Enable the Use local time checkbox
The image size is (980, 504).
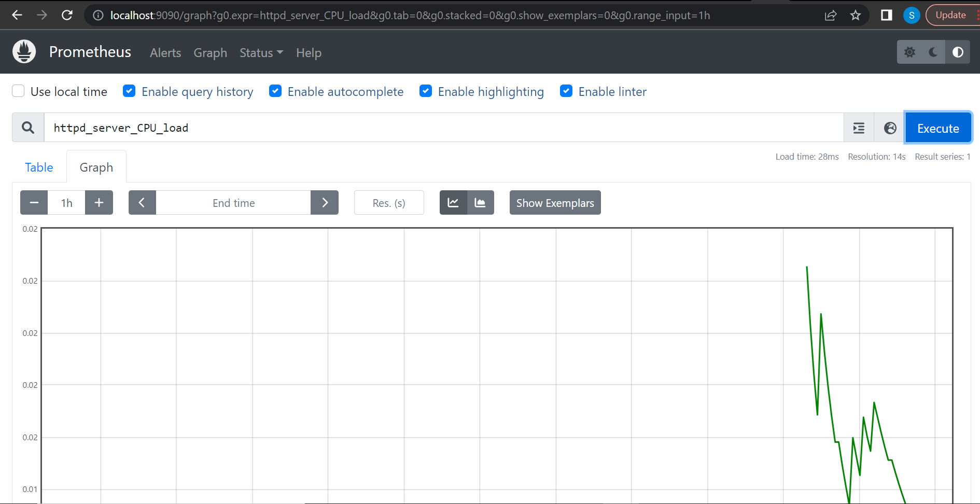(x=18, y=91)
